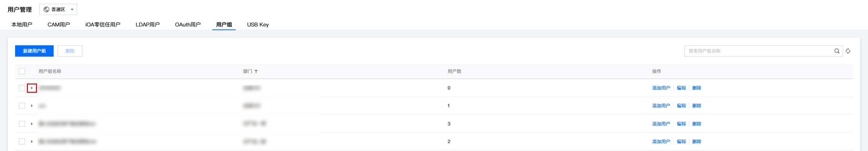Expand the user group with 3 users
Screen dimensions: 868x151
coord(32,124)
